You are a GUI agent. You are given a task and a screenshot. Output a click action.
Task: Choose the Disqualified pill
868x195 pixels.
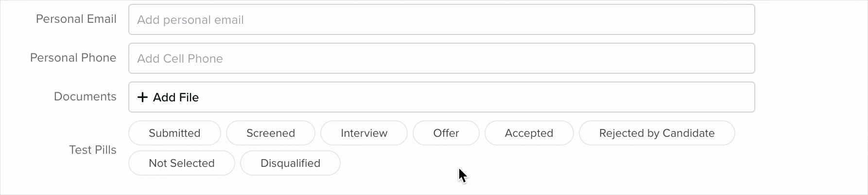[290, 163]
